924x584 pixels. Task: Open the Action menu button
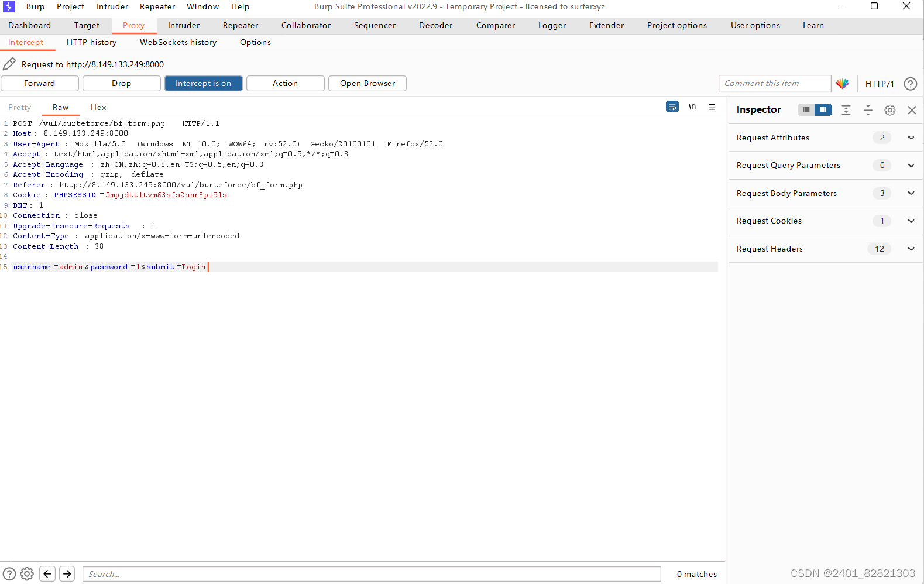[286, 83]
